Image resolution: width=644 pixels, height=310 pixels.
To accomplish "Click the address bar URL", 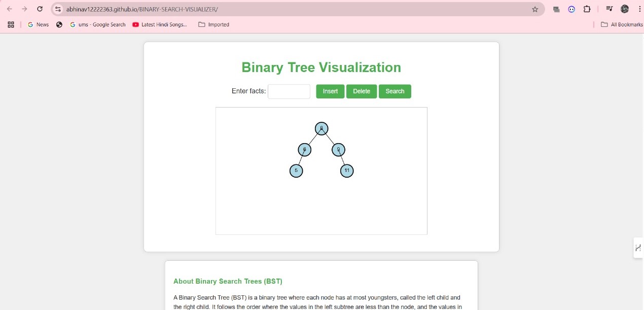I will pos(142,9).
